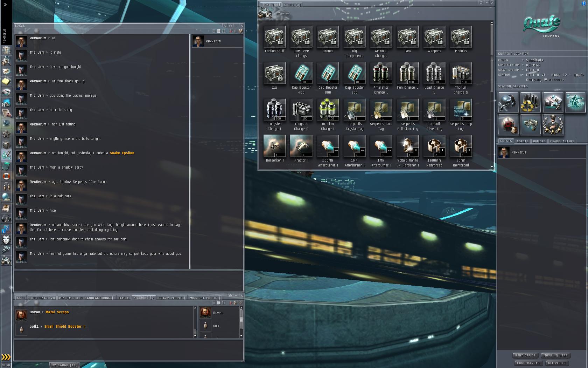Click the Snake Epsilon item link in chat
Viewport: 588px width, 368px height.
pyautogui.click(x=122, y=153)
